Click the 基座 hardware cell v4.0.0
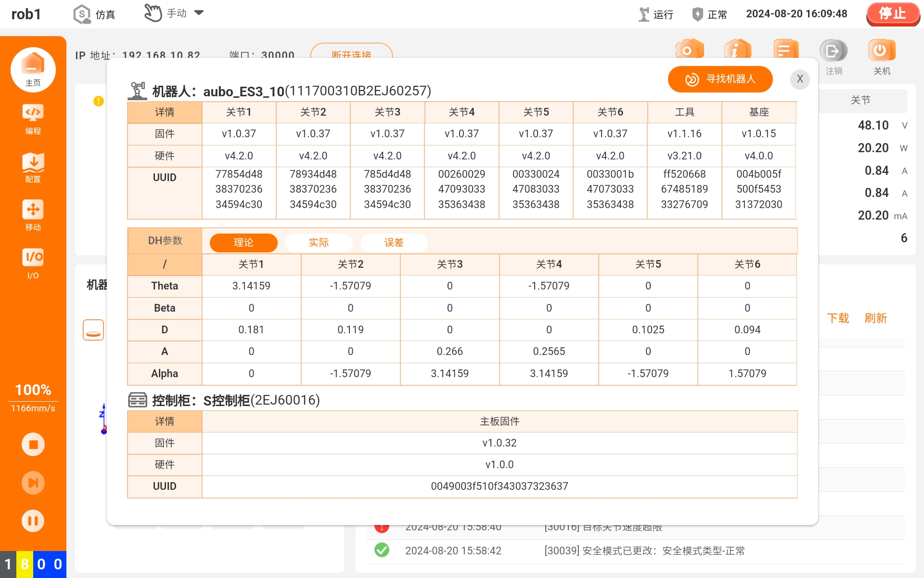Viewport: 924px width, 578px height. (x=758, y=156)
